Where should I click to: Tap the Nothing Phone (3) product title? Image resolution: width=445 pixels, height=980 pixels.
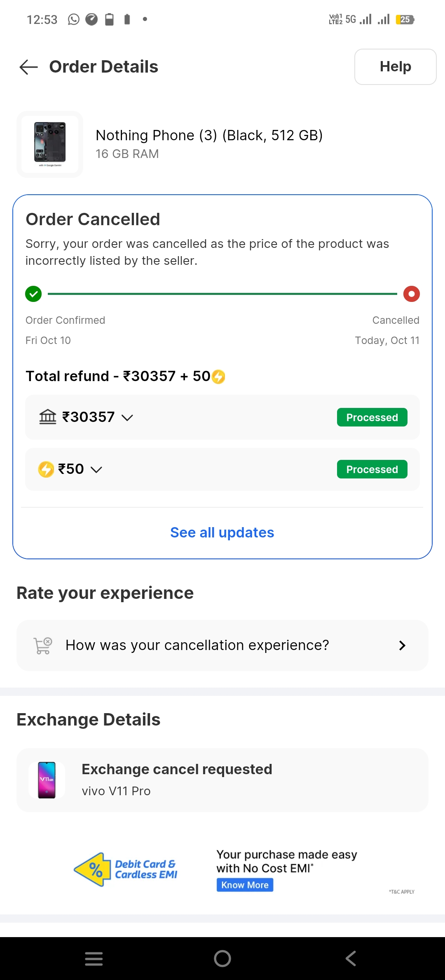[x=209, y=135]
